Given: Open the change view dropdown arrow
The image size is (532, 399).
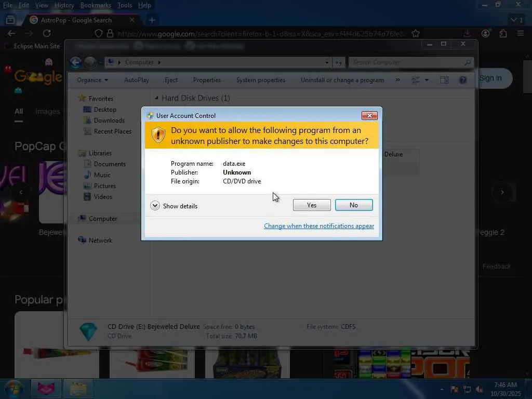Looking at the screenshot, I should coord(427,80).
